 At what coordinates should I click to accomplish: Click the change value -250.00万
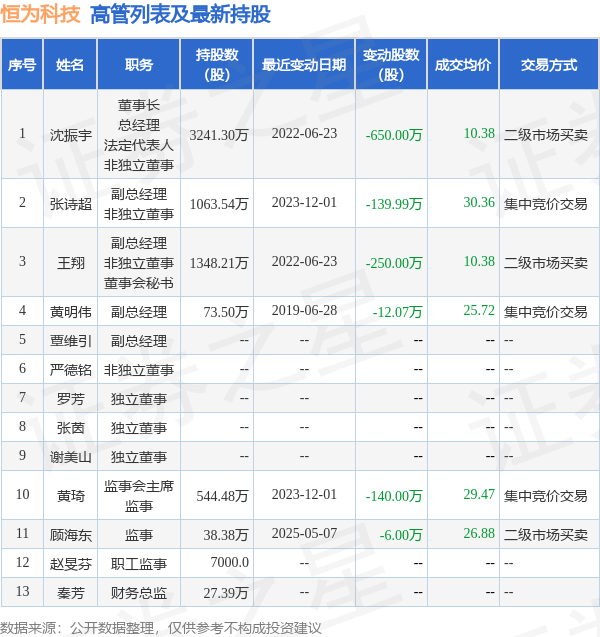coord(394,263)
